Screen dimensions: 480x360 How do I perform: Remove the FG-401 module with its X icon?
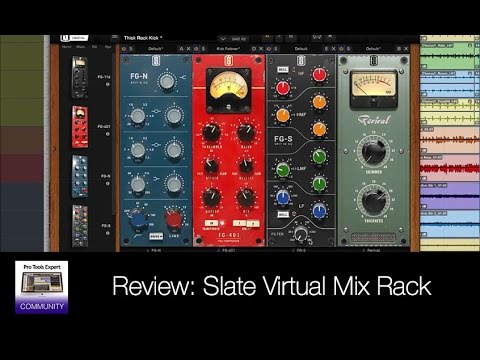pos(261,49)
